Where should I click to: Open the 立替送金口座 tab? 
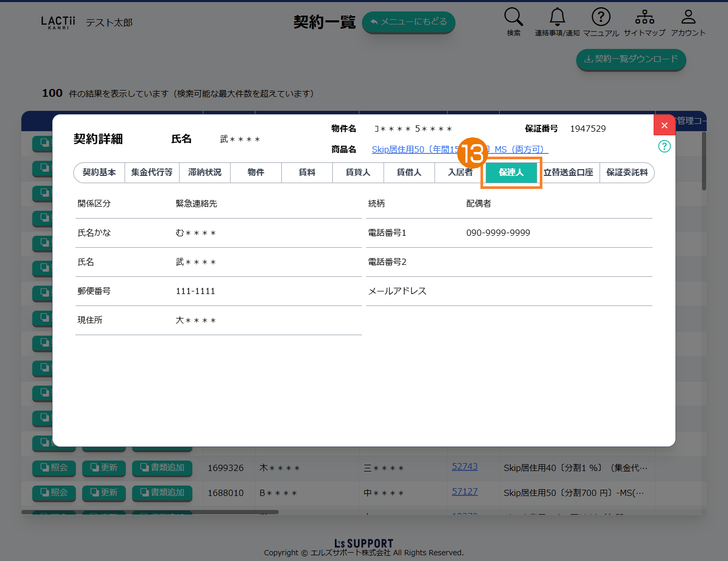(568, 172)
